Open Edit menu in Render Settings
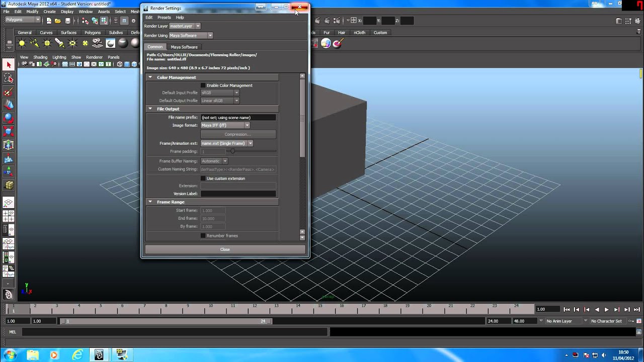 pos(149,18)
